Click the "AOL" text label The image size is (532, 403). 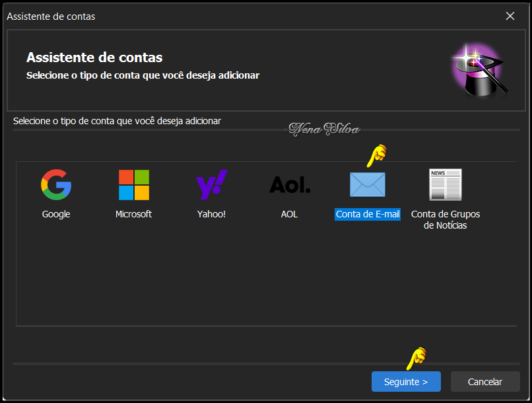[289, 214]
